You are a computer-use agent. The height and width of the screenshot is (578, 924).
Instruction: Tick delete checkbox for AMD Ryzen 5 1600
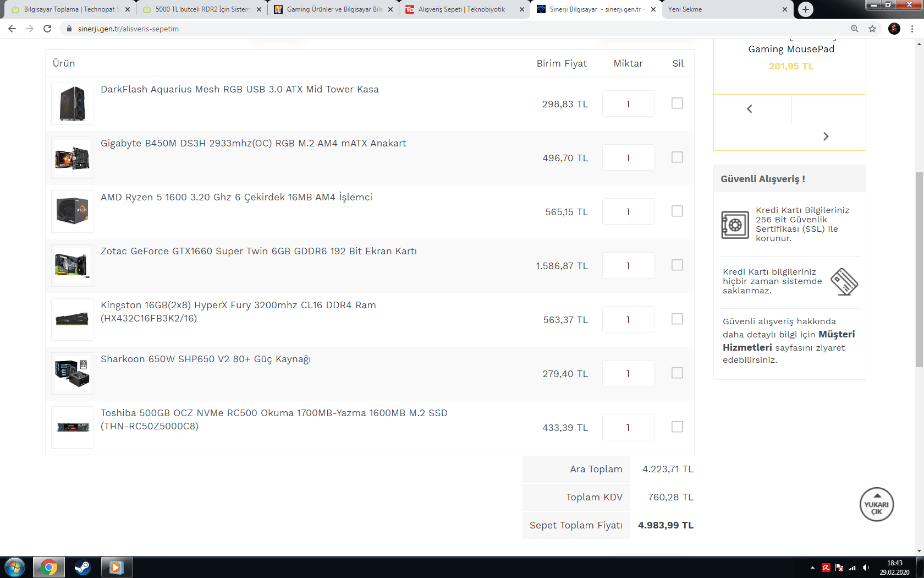tap(677, 211)
